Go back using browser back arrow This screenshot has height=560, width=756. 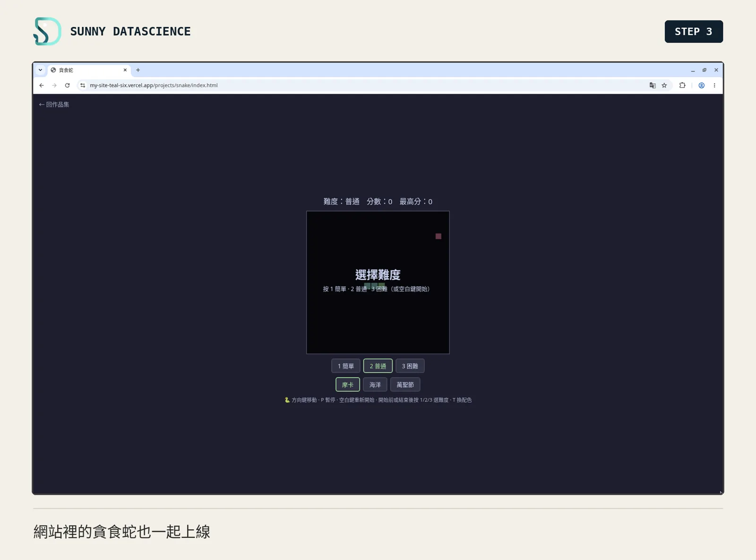click(x=42, y=86)
